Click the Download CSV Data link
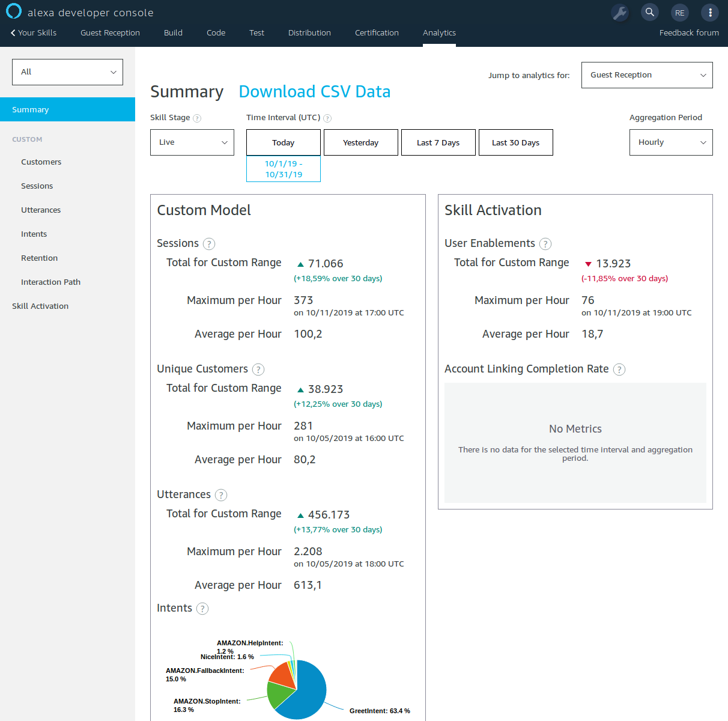The width and height of the screenshot is (728, 721). pyautogui.click(x=314, y=91)
